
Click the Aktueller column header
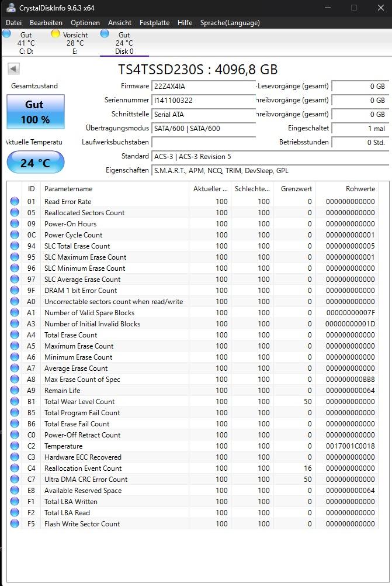click(210, 189)
